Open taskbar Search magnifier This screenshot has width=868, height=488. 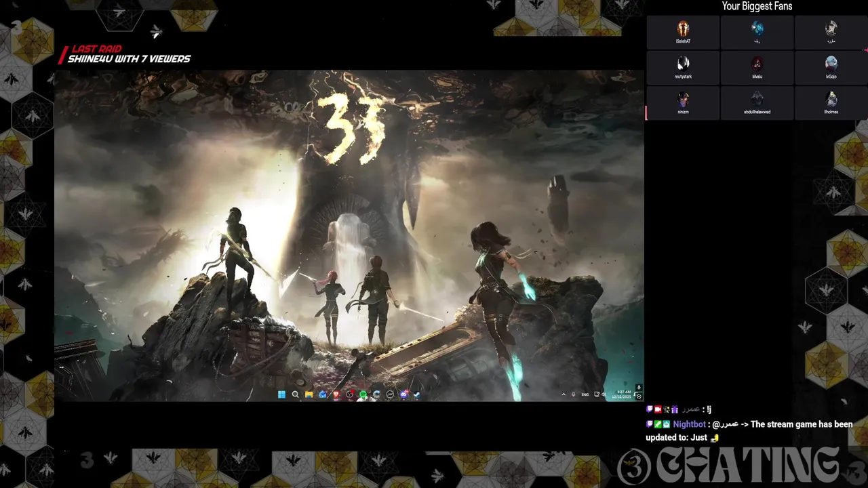(x=295, y=394)
